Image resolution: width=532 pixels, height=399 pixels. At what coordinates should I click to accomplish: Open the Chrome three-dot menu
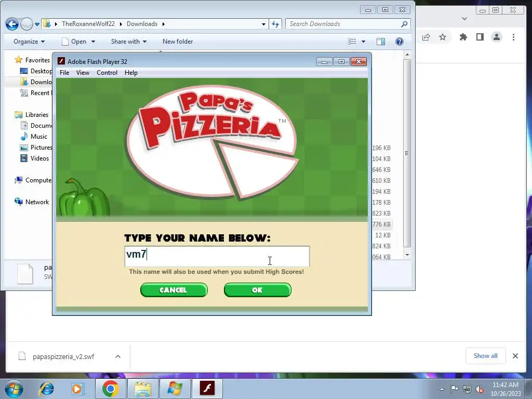pyautogui.click(x=513, y=37)
